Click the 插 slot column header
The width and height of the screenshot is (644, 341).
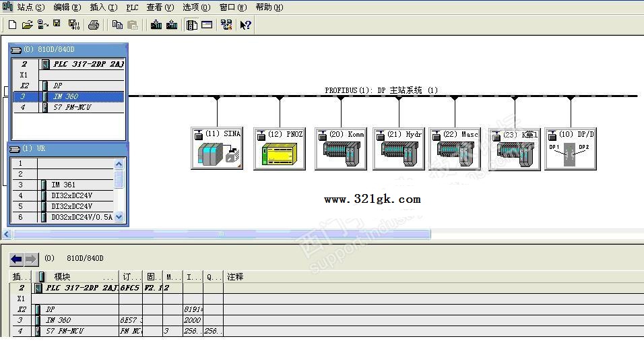(20, 277)
